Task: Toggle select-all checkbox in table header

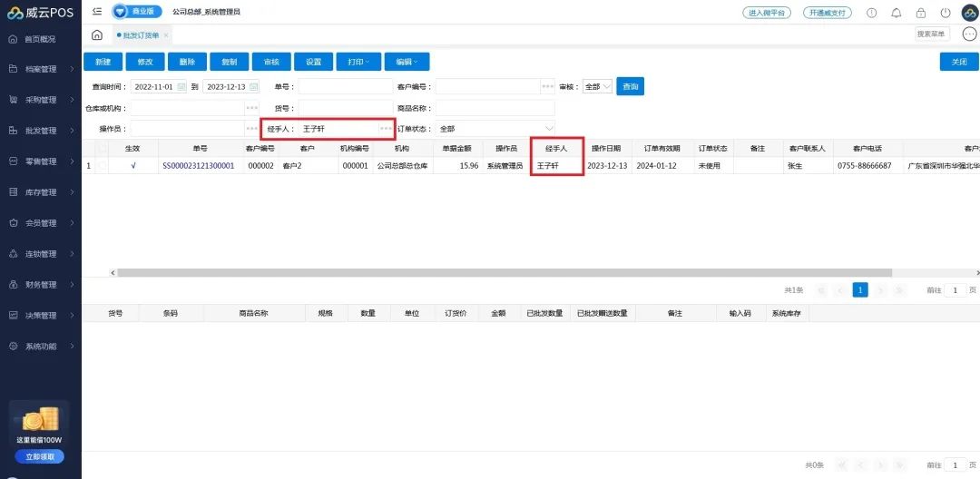Action: [x=103, y=148]
